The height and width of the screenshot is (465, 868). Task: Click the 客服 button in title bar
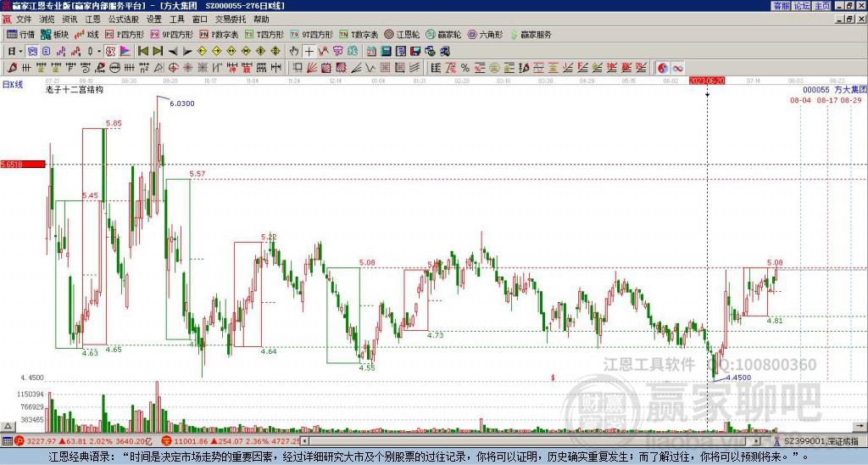coord(781,6)
